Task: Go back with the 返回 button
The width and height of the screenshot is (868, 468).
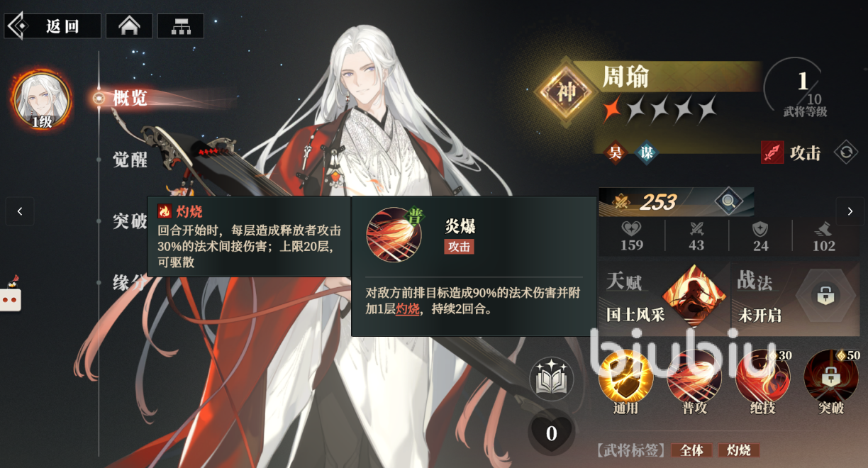Action: [x=53, y=26]
